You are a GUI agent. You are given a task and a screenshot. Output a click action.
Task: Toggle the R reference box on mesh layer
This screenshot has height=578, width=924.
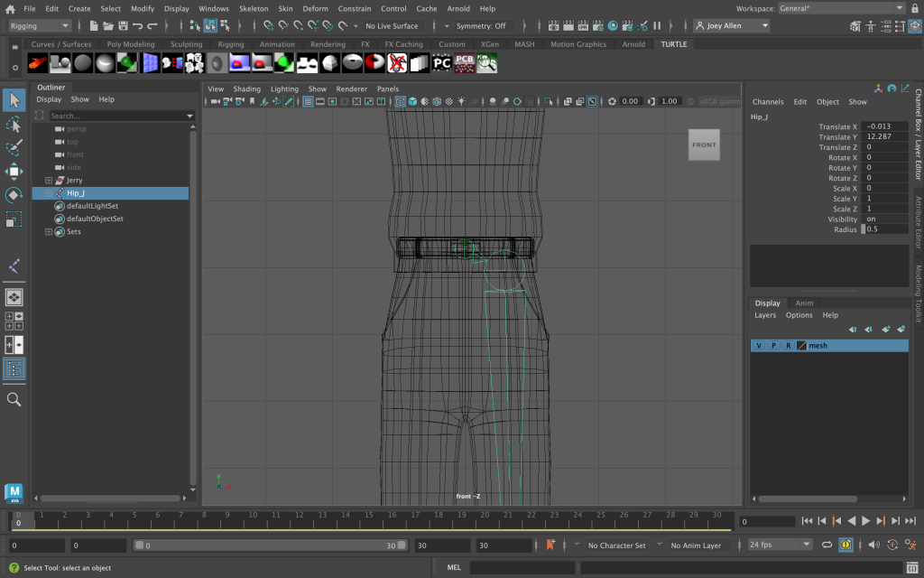click(x=789, y=346)
